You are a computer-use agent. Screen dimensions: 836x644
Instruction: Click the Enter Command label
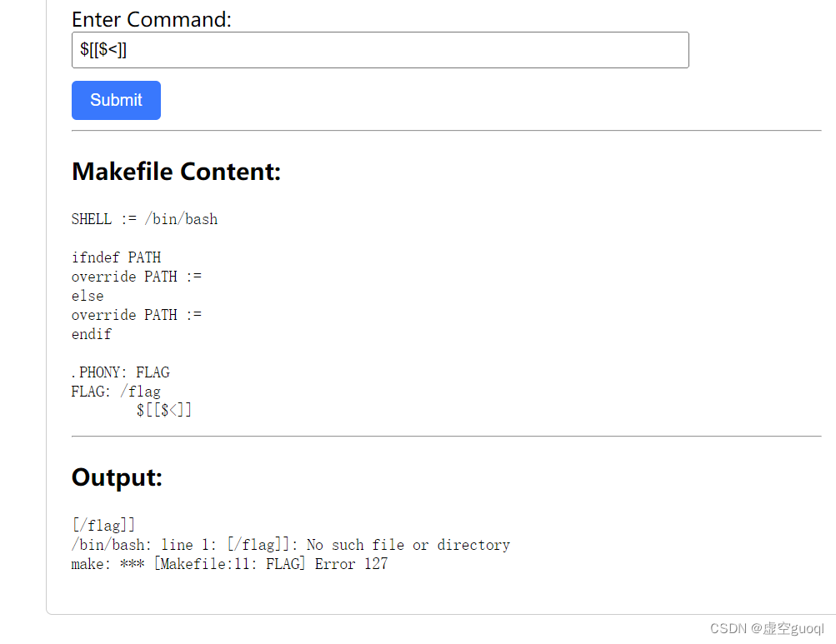[151, 19]
